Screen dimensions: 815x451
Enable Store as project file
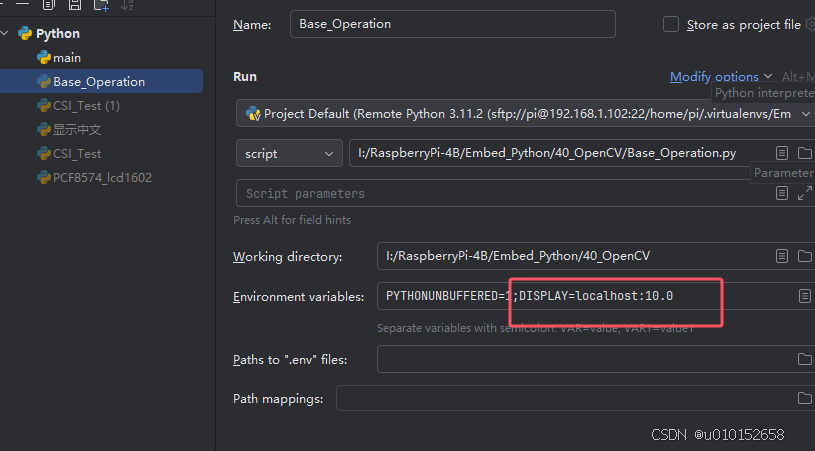pyautogui.click(x=671, y=24)
